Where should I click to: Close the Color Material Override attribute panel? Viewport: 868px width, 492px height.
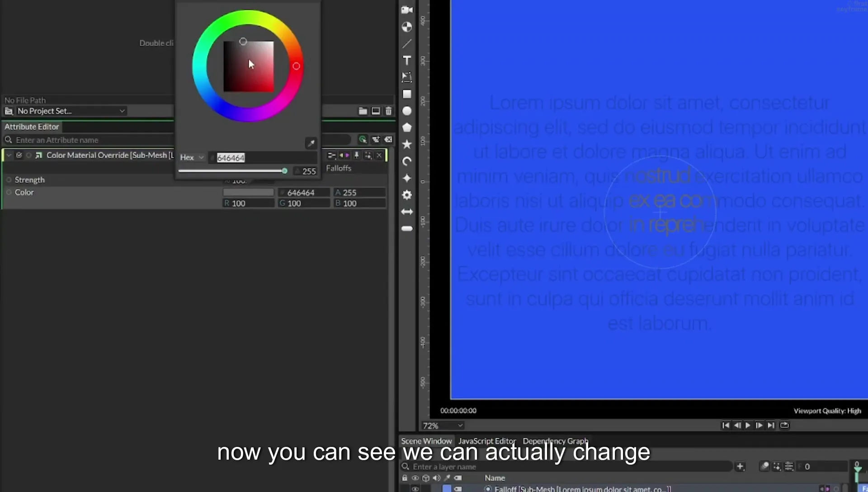coord(379,156)
